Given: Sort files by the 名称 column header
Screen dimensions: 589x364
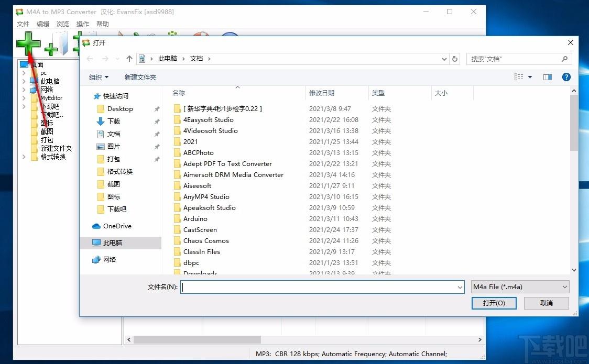Looking at the screenshot, I should click(178, 93).
